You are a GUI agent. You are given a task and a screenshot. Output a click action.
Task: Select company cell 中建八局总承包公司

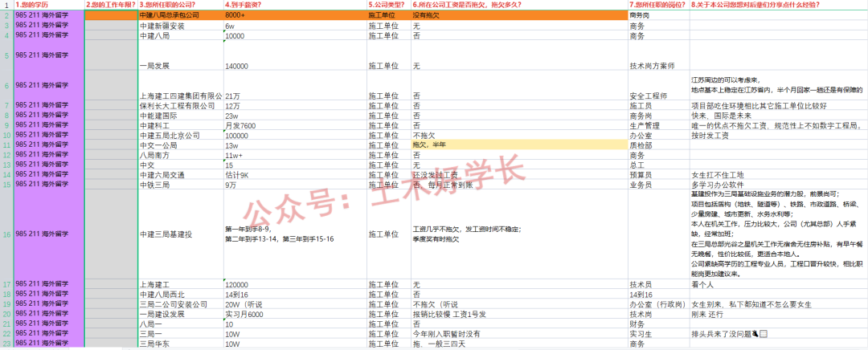181,15
